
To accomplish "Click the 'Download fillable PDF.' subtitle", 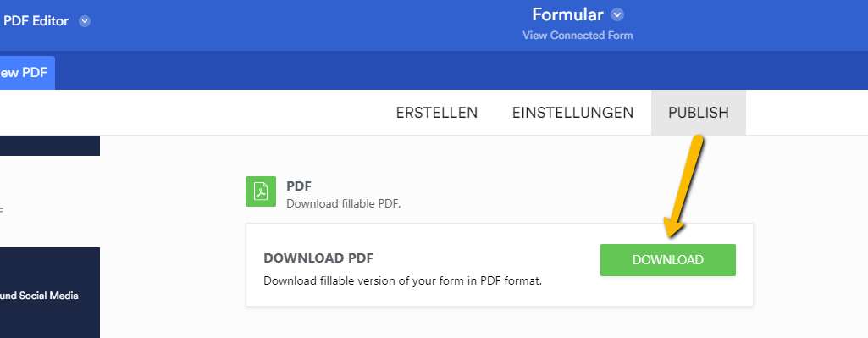I will pos(343,204).
